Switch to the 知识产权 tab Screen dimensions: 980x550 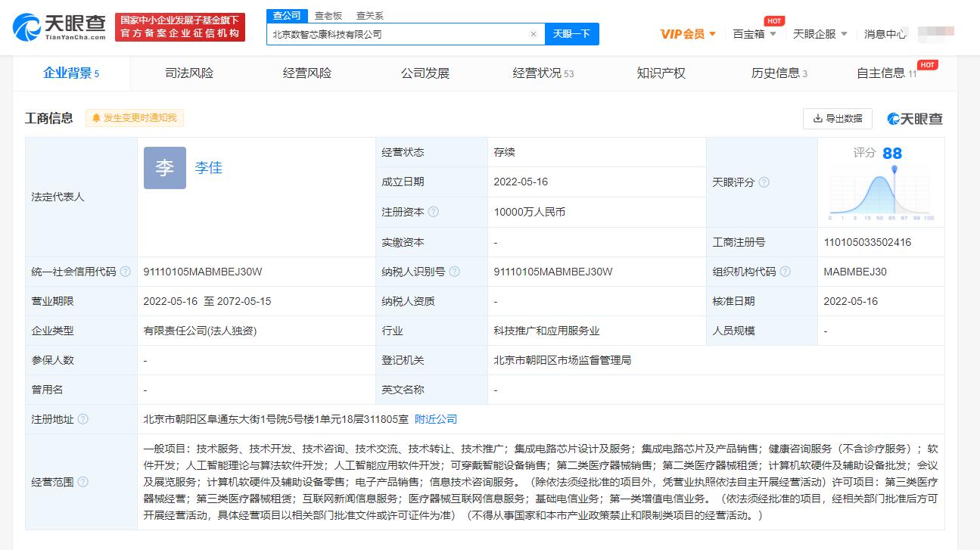(661, 73)
